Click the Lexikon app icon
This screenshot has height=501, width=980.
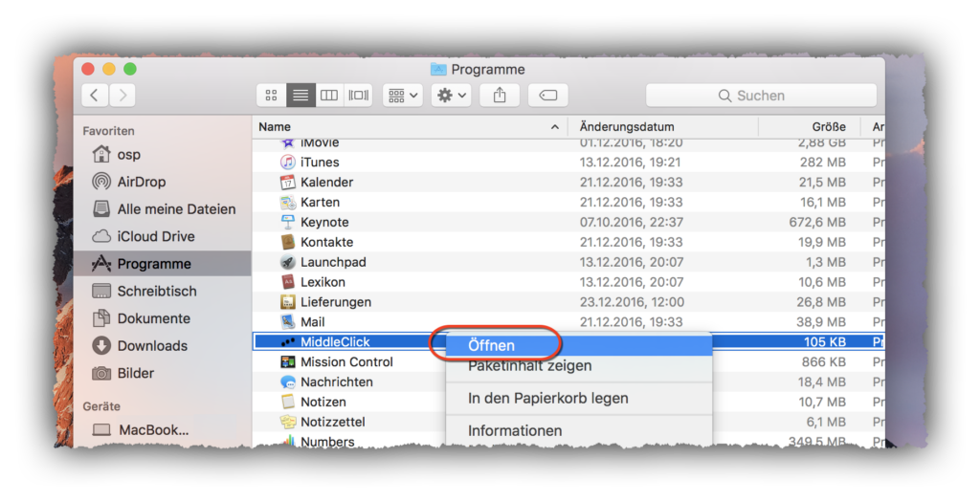pos(287,282)
